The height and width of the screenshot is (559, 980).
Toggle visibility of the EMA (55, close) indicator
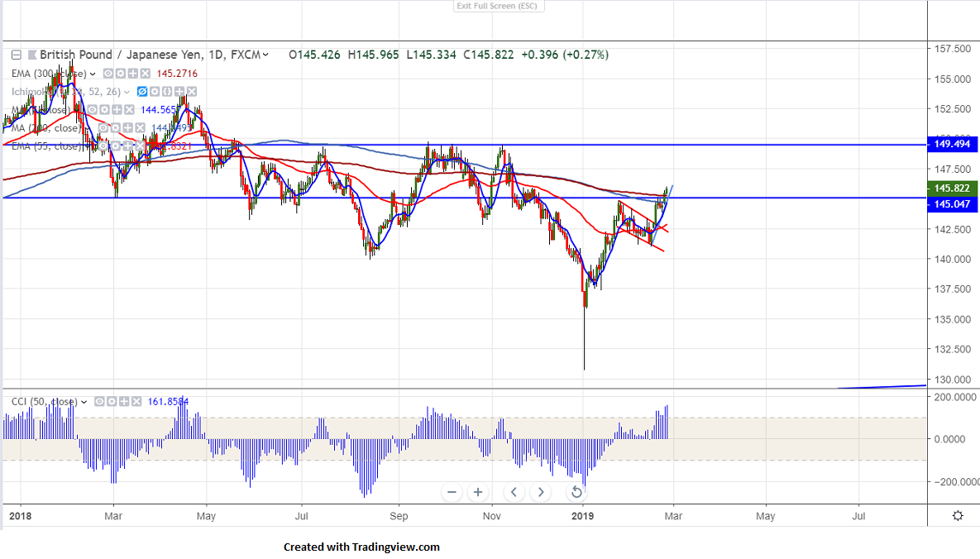pyautogui.click(x=103, y=146)
